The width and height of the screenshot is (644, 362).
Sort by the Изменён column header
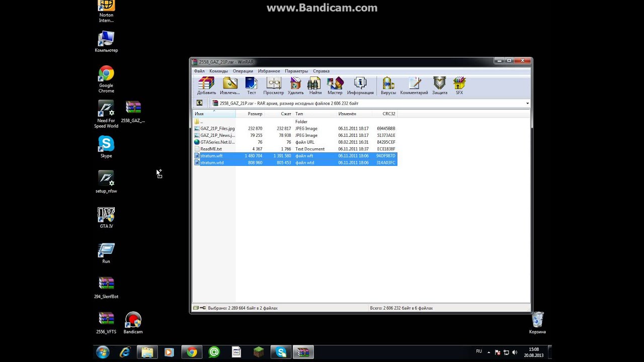point(355,114)
